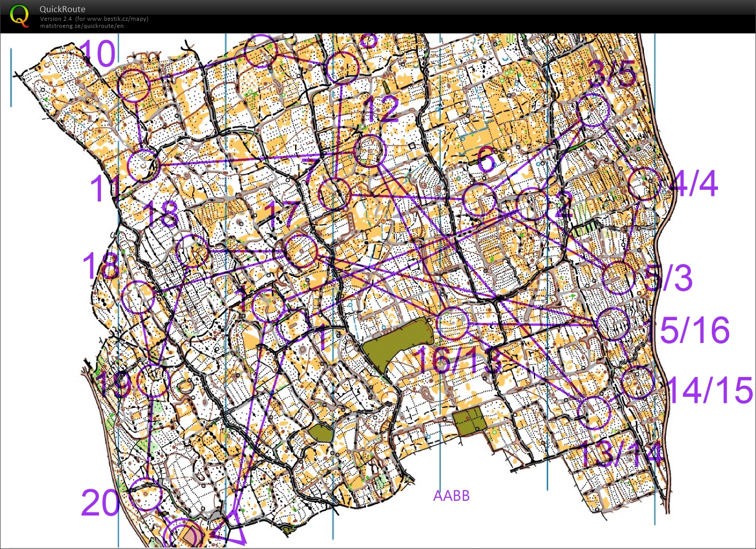
Task: Click control circle labeled 15/16
Action: pos(613,324)
